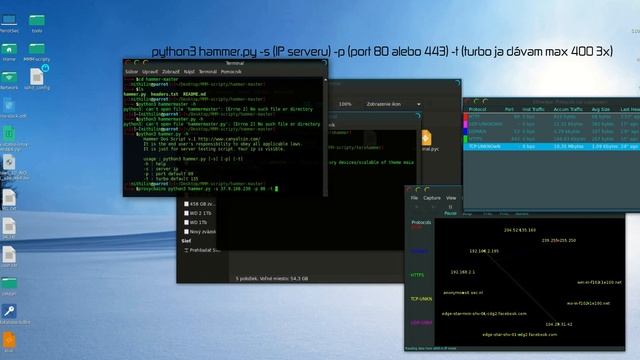Expand the Zobrazenie ikon view dropdown
640x360 pixels.
click(x=393, y=104)
